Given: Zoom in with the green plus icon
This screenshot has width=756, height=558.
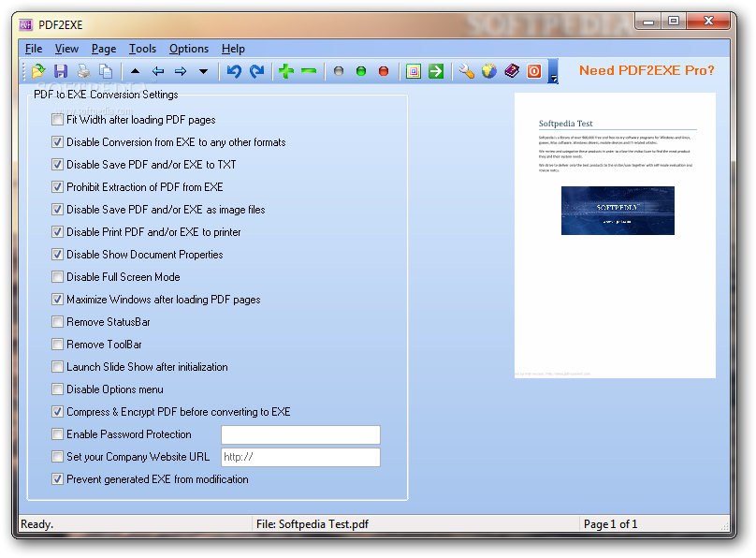Looking at the screenshot, I should [286, 71].
